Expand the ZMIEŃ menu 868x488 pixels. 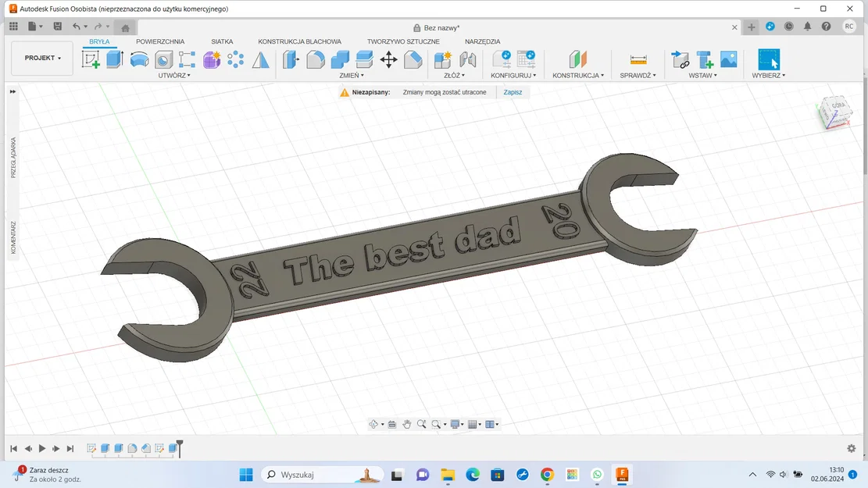tap(352, 75)
